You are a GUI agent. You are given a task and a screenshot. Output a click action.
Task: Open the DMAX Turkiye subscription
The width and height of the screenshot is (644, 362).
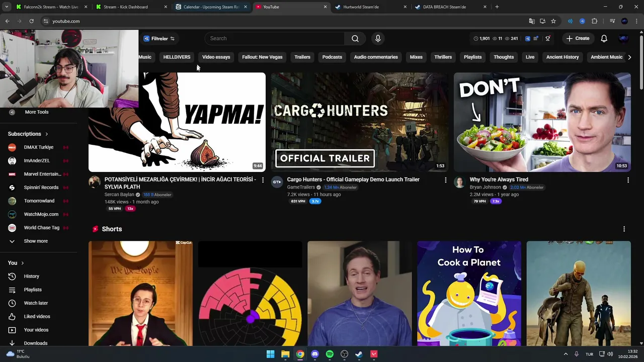[x=38, y=147]
